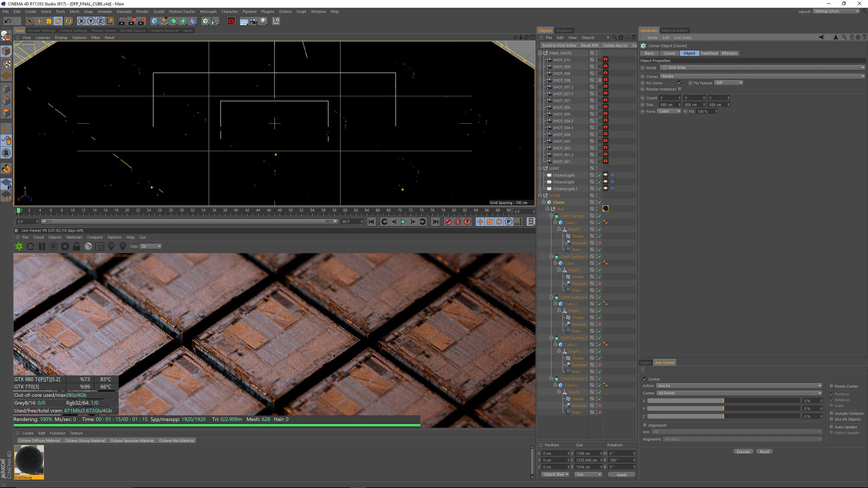This screenshot has width=868, height=488.
Task: Pause the Live Viewer render
Action: point(42,246)
